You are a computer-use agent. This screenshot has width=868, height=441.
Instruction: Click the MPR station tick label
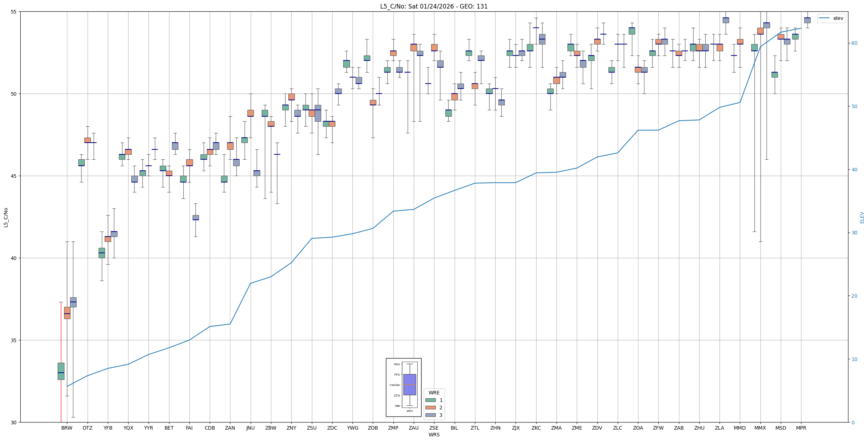point(801,428)
